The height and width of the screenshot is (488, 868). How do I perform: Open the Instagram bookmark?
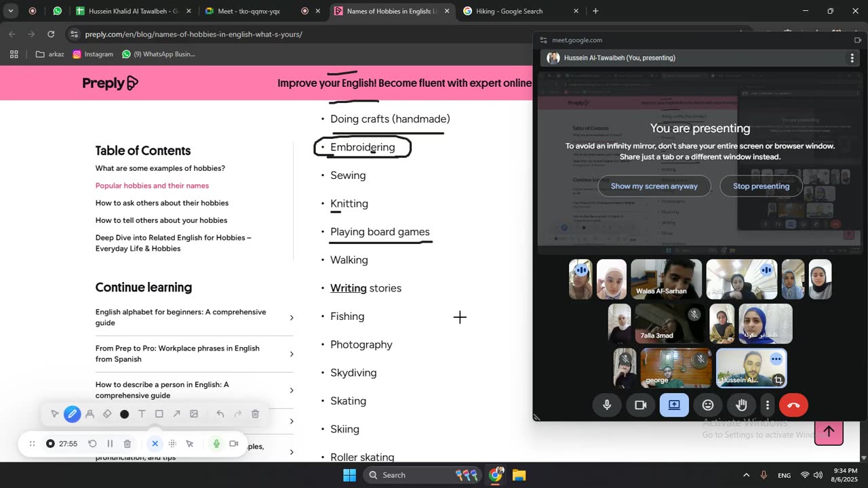coord(93,54)
